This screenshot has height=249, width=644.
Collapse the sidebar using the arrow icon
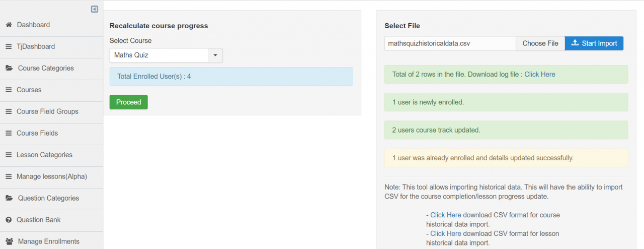point(94,9)
